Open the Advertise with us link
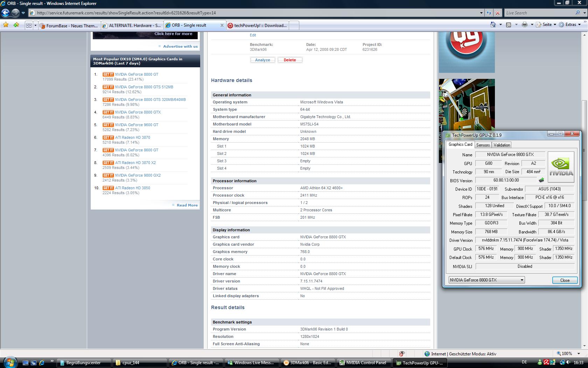 pos(180,46)
